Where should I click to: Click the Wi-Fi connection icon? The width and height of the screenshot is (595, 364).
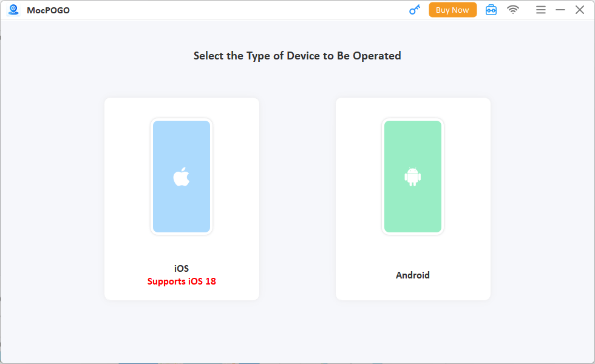(x=513, y=10)
